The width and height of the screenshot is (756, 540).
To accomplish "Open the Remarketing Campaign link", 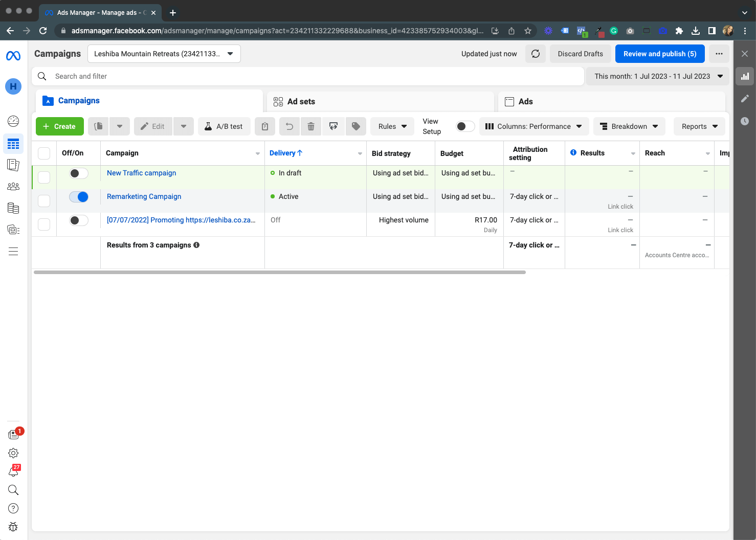I will (144, 196).
